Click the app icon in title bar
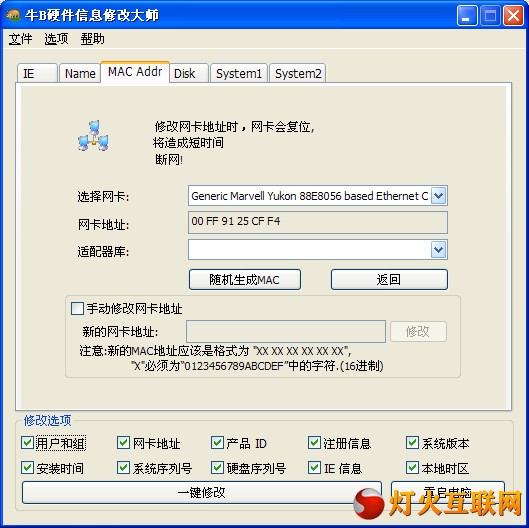Viewport: 529px width, 528px height. tap(13, 15)
